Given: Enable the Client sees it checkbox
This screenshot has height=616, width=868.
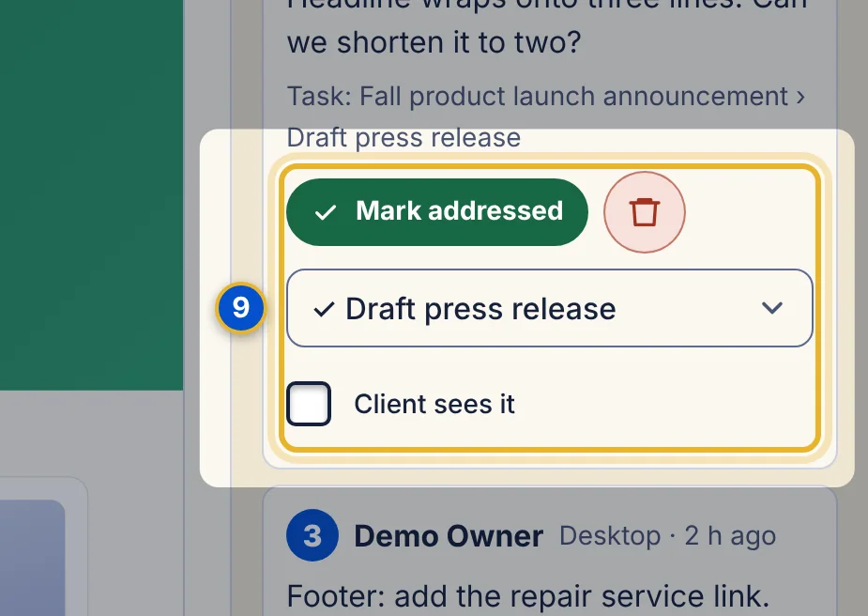Looking at the screenshot, I should click(309, 403).
